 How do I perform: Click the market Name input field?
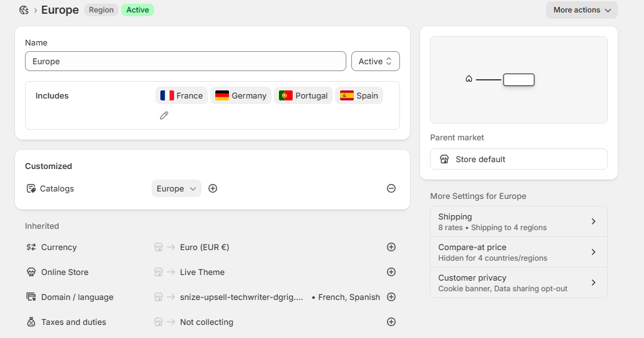pyautogui.click(x=185, y=61)
